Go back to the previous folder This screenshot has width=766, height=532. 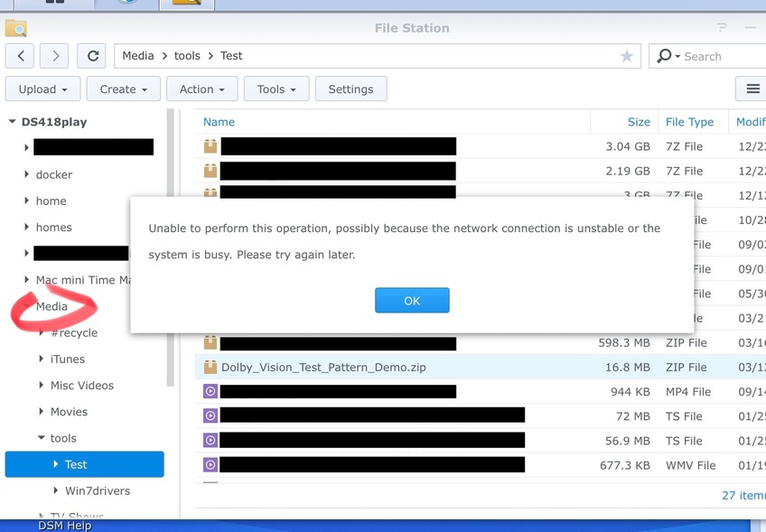20,56
